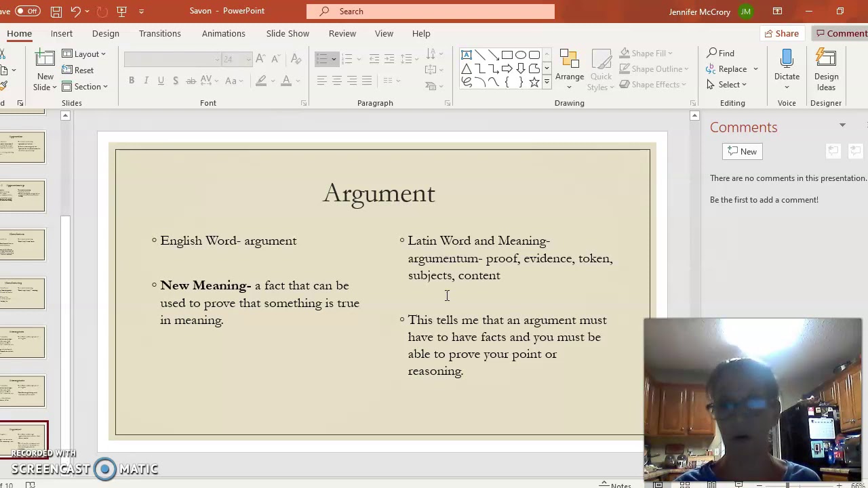Toggle align text left
The image size is (868, 488).
pyautogui.click(x=322, y=81)
